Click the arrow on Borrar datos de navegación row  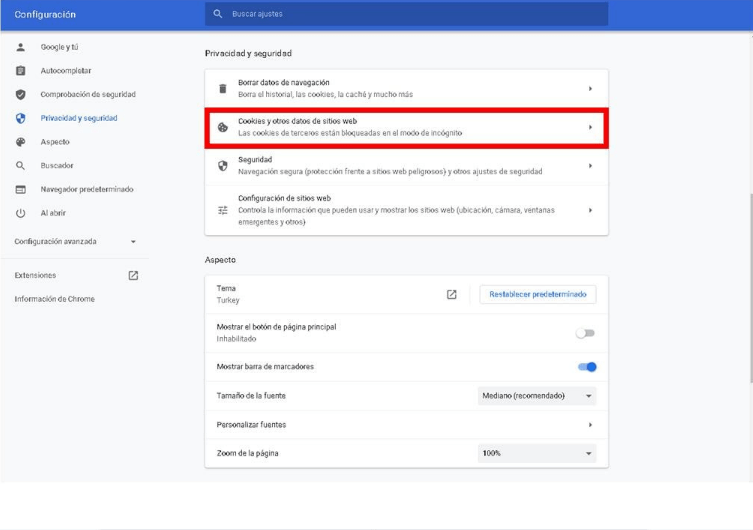590,89
